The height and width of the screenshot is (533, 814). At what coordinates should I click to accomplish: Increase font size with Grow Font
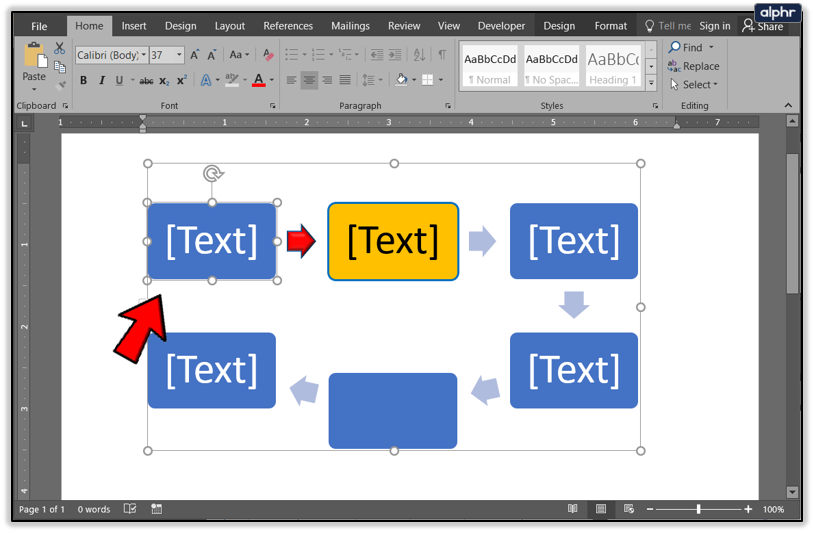click(194, 55)
